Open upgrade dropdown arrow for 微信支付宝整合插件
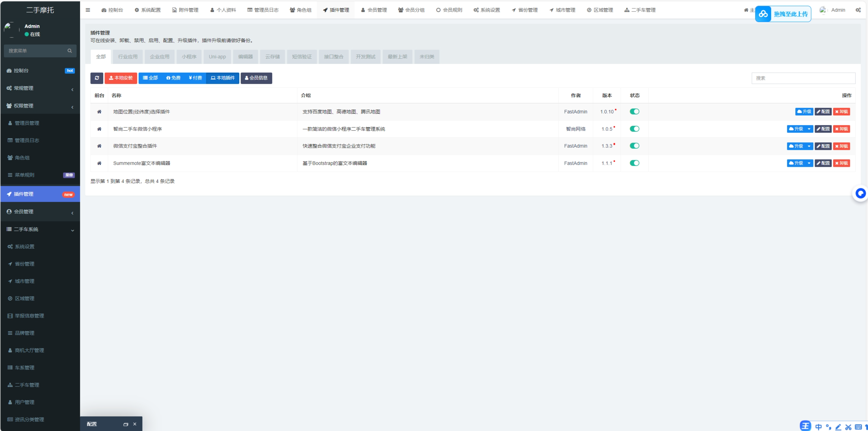868x431 pixels. click(809, 146)
